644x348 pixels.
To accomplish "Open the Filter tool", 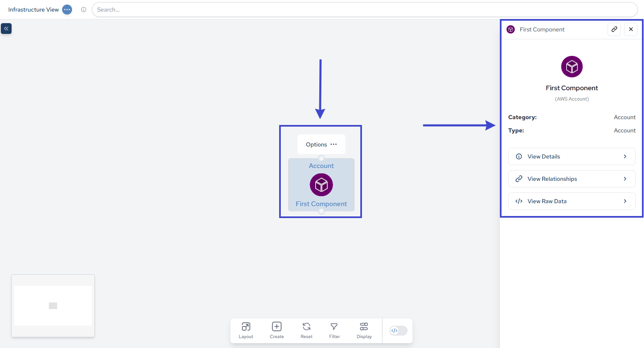I will click(334, 330).
